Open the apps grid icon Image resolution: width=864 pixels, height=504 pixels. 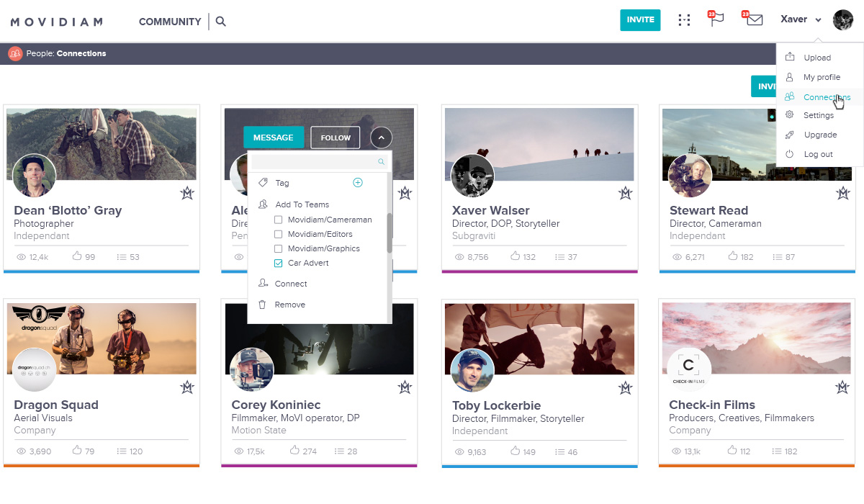[684, 20]
